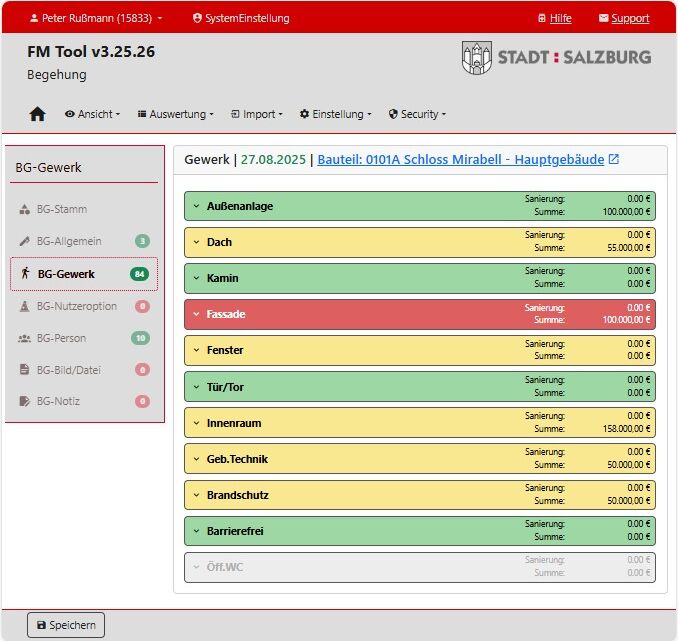Screen dimensions: 678x641
Task: Select the BG-Gewerk sidebar entry
Action: tap(84, 274)
